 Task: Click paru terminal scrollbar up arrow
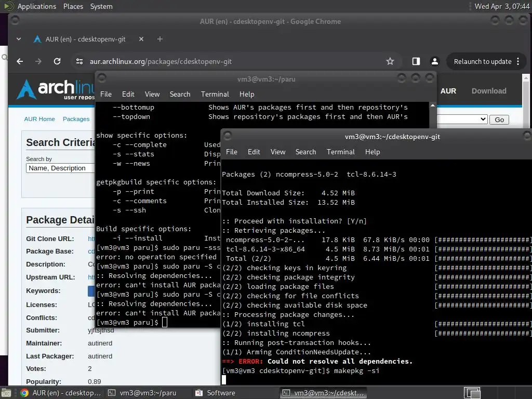pyautogui.click(x=433, y=105)
